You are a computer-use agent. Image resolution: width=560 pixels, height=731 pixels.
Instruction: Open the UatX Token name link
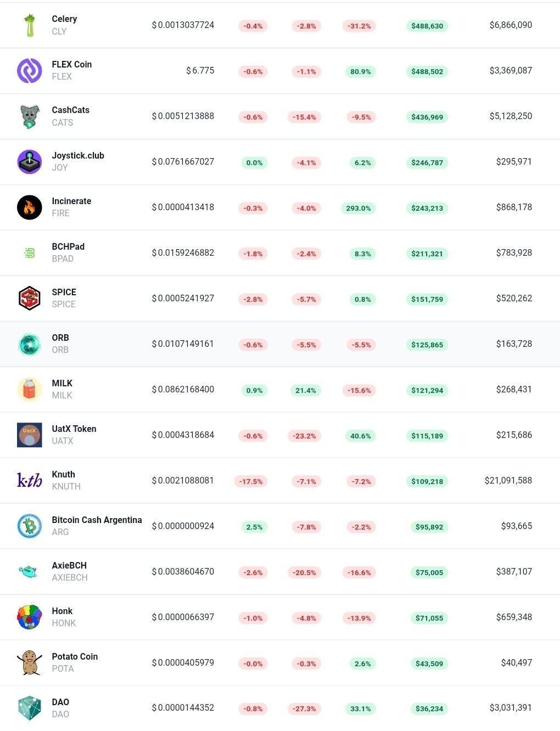pyautogui.click(x=74, y=429)
